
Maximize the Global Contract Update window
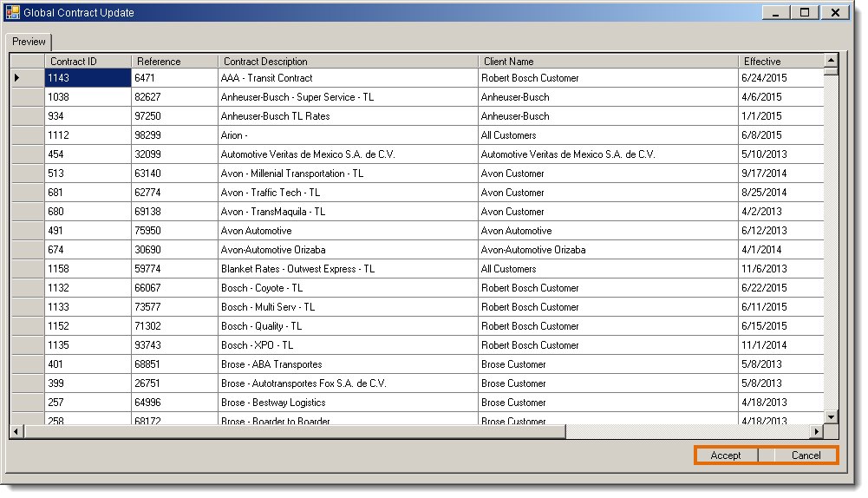pyautogui.click(x=805, y=12)
